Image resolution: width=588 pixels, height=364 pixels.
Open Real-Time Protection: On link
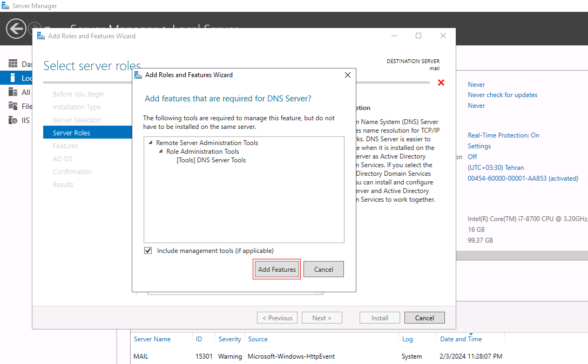(503, 135)
